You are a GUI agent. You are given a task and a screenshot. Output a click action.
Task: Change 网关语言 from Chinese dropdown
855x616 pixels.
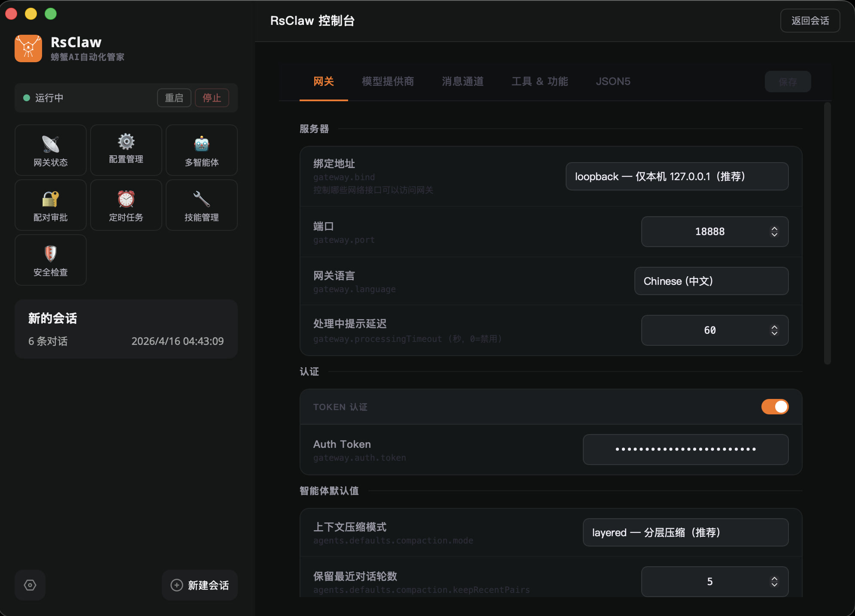pyautogui.click(x=711, y=281)
